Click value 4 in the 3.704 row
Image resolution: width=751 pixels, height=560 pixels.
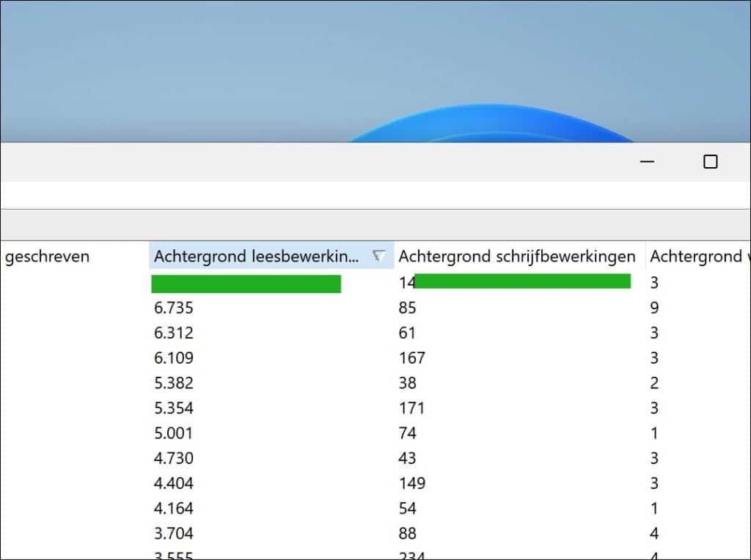click(654, 533)
